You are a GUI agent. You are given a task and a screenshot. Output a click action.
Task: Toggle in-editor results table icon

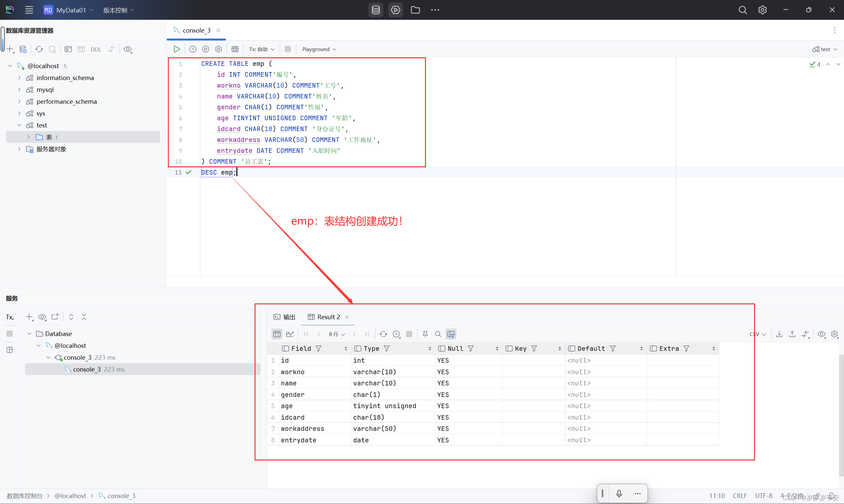coord(235,49)
